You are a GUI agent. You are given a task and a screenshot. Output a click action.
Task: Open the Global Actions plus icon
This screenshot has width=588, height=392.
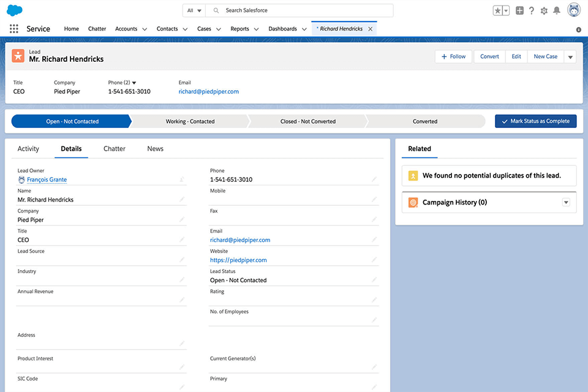(519, 10)
